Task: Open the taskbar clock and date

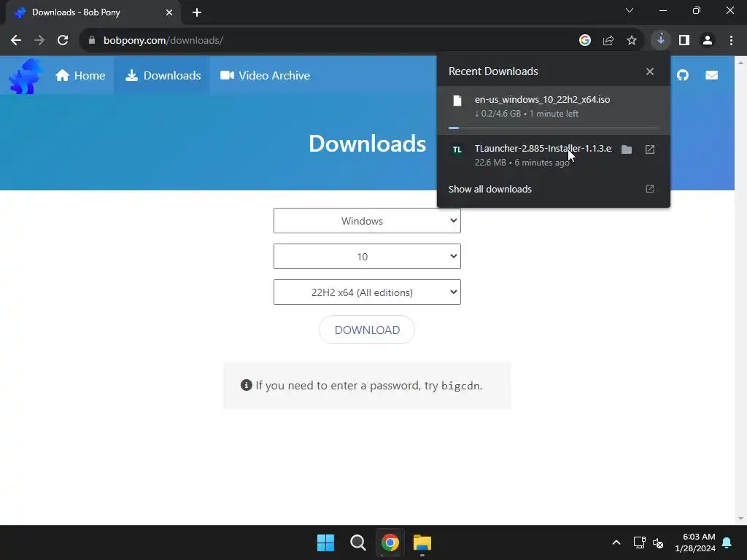Action: pyautogui.click(x=695, y=542)
